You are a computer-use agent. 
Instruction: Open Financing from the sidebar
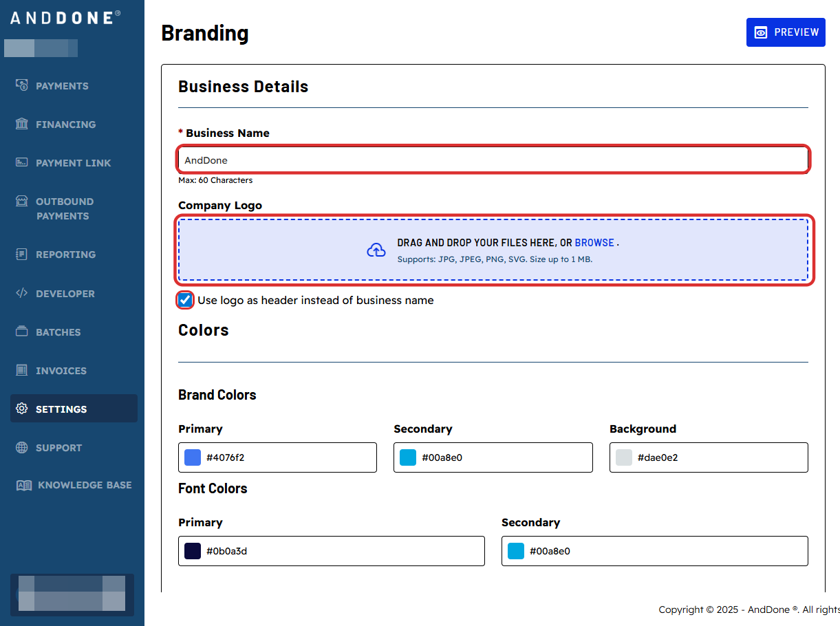(x=21, y=124)
